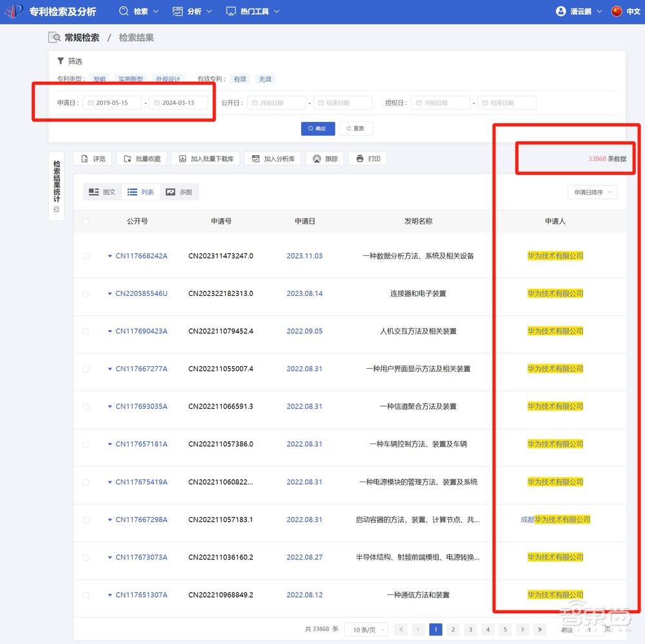Expand the 热门工具 menu in top bar
The width and height of the screenshot is (645, 644).
point(253,12)
